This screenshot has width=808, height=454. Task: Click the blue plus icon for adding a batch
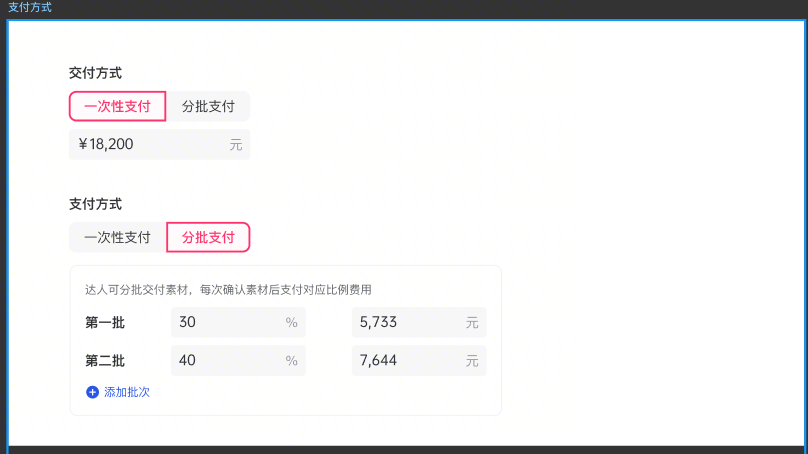coord(93,393)
